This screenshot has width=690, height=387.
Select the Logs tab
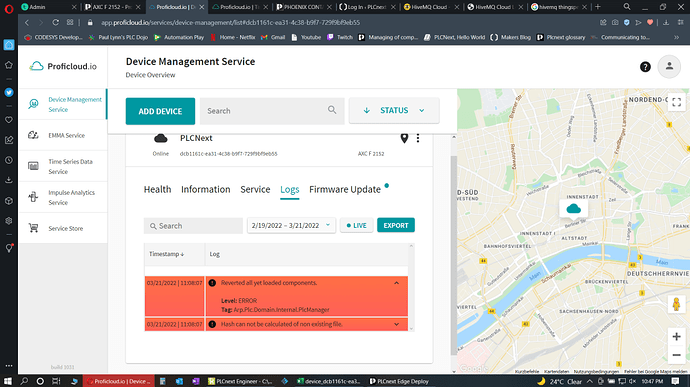point(290,189)
